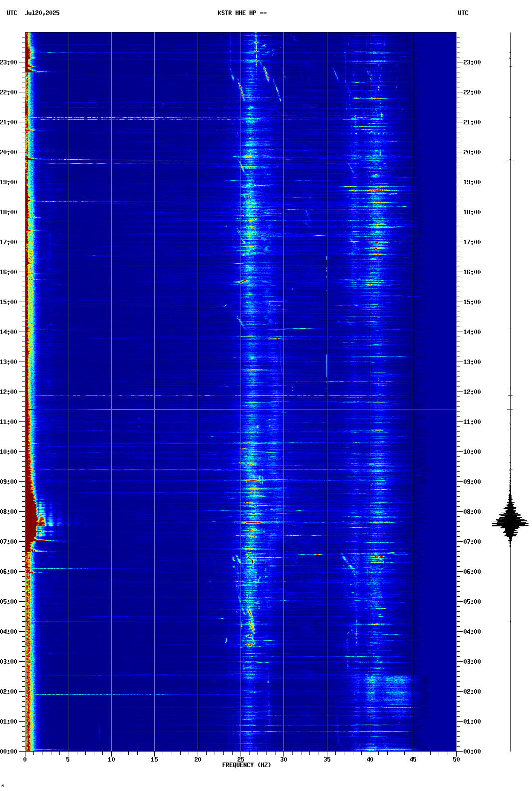This screenshot has height=791, width=532.
Task: Click the 40 Hz frequency tick label
Action: click(370, 760)
